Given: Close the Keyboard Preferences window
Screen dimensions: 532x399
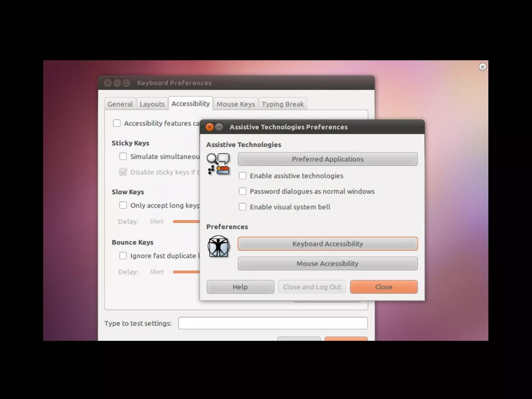Looking at the screenshot, I should point(108,83).
